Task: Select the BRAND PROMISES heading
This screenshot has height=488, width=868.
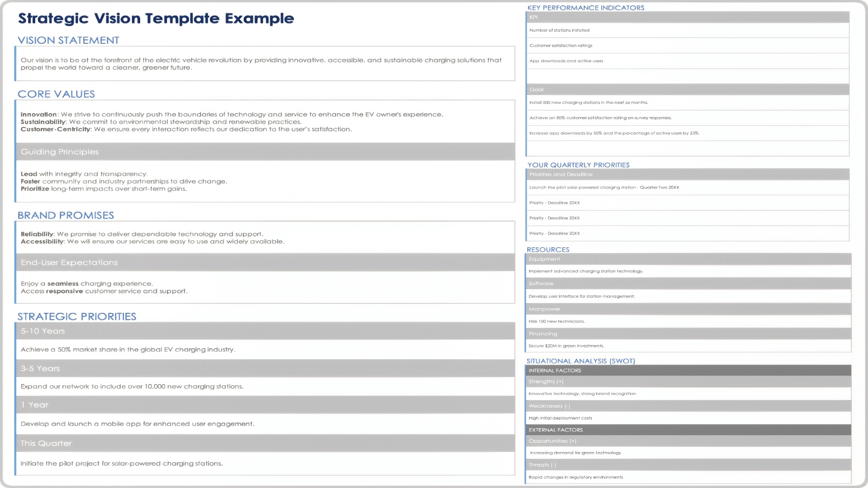Action: click(66, 216)
